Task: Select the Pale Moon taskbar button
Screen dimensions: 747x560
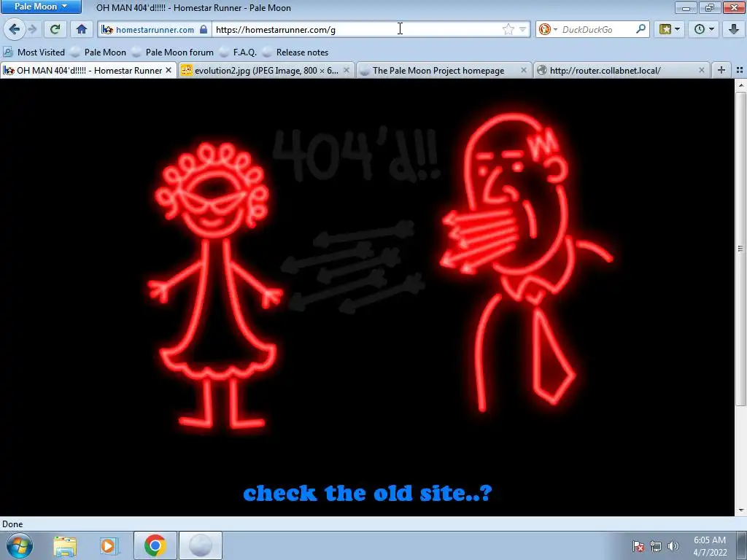Action: pyautogui.click(x=201, y=545)
